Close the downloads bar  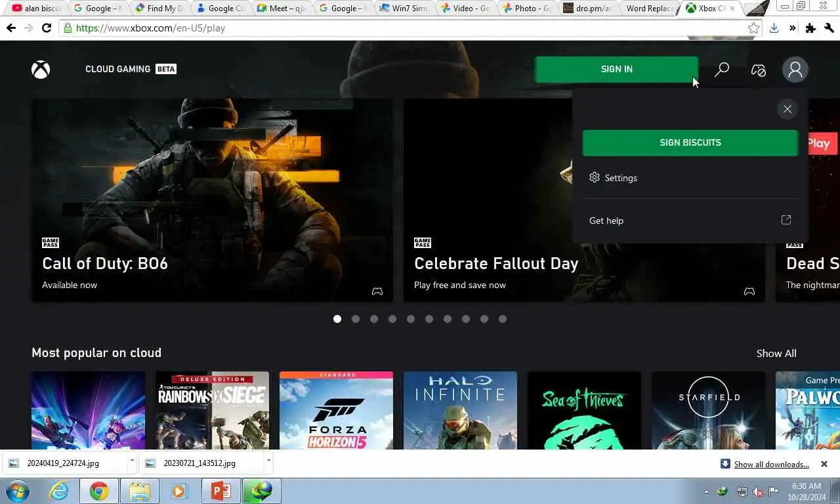click(x=824, y=464)
